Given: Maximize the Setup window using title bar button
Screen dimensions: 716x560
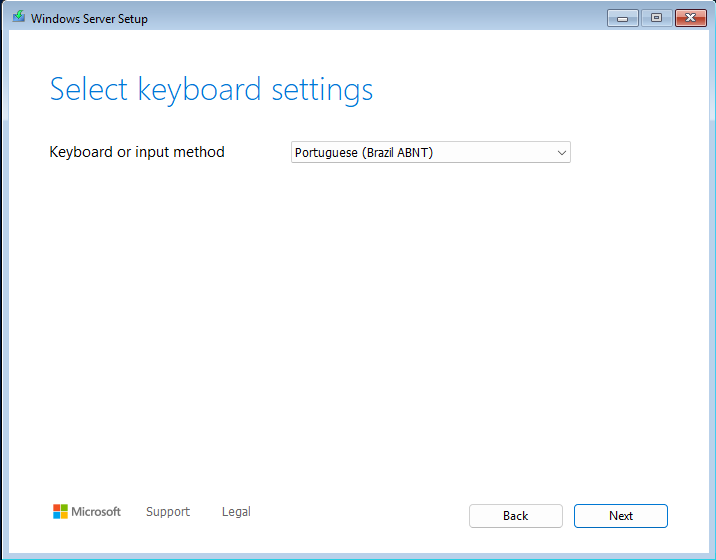Looking at the screenshot, I should click(x=656, y=18).
